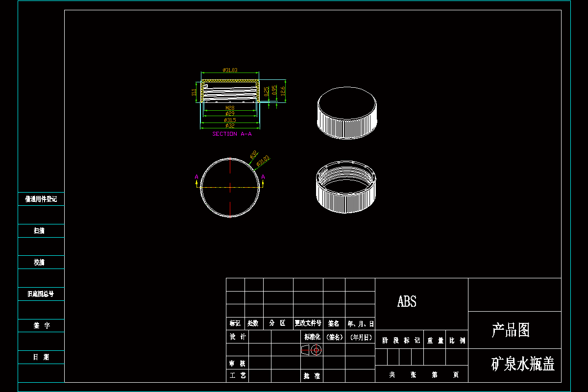Select the circular top view of the cap

click(230, 187)
